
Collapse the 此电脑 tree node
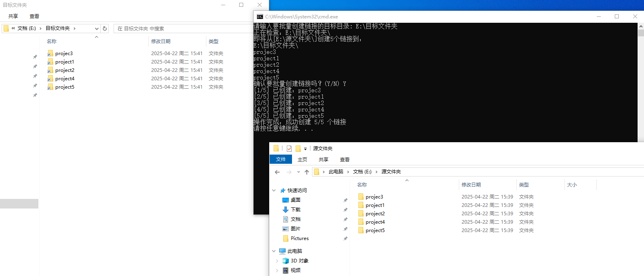pyautogui.click(x=274, y=251)
